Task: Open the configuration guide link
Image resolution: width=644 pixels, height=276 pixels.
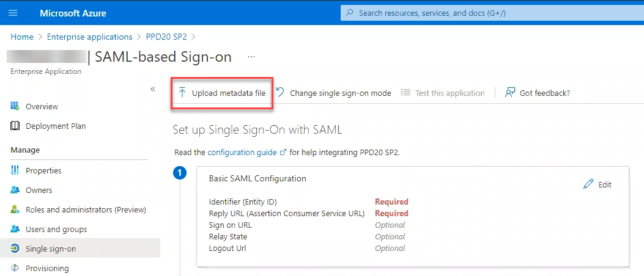Action: coord(242,152)
